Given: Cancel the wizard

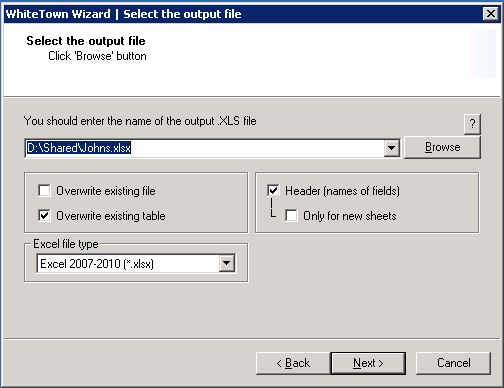Looking at the screenshot, I should 453,363.
